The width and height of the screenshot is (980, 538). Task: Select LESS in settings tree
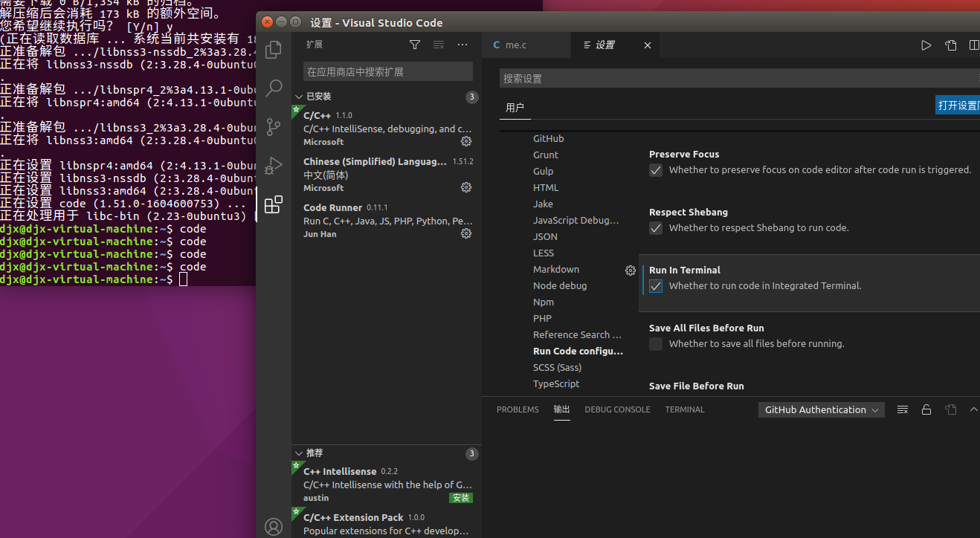click(x=544, y=253)
